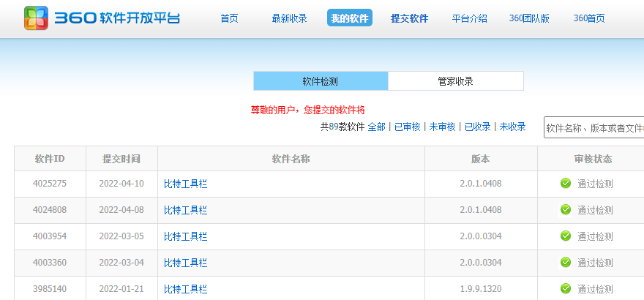Focus the software name search box

tap(594, 127)
